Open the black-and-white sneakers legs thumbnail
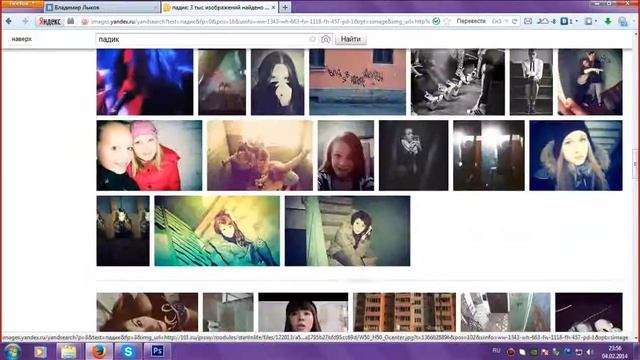 tap(458, 82)
